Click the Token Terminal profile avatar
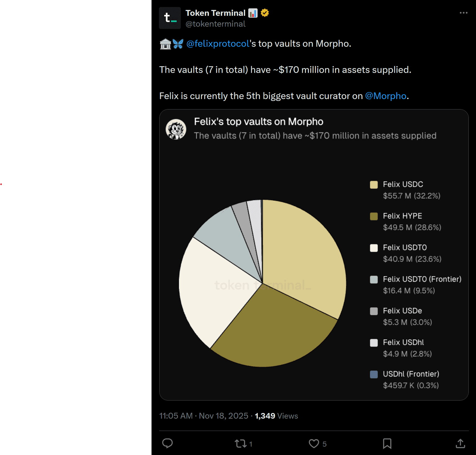The image size is (476, 455). 170,18
